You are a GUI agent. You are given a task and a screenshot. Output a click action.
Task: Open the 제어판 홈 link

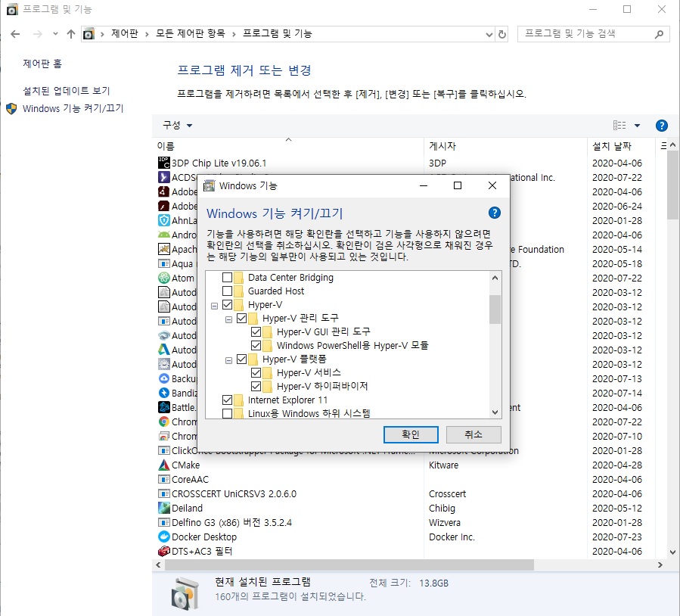42,64
